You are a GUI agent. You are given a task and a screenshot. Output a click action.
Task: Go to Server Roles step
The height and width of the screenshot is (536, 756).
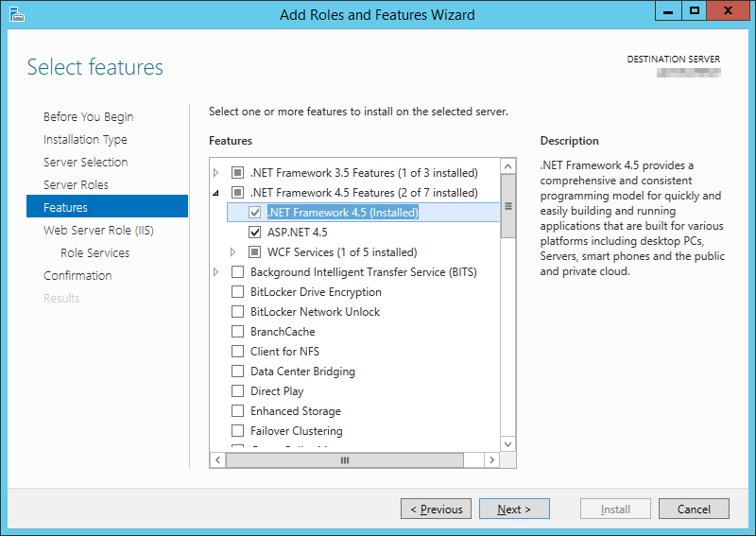tap(76, 184)
